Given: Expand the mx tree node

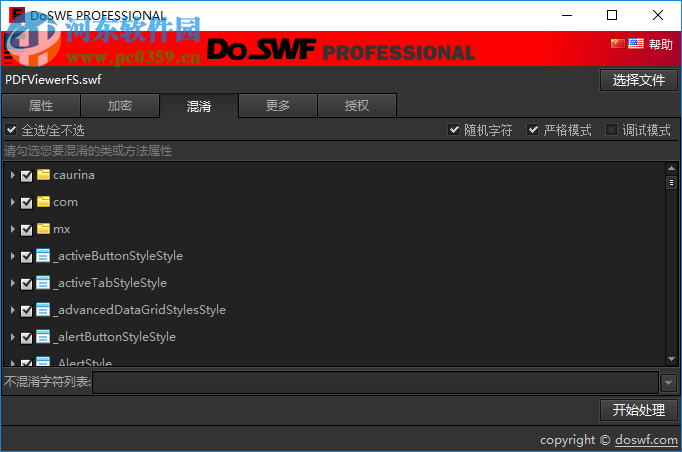Looking at the screenshot, I should (13, 229).
